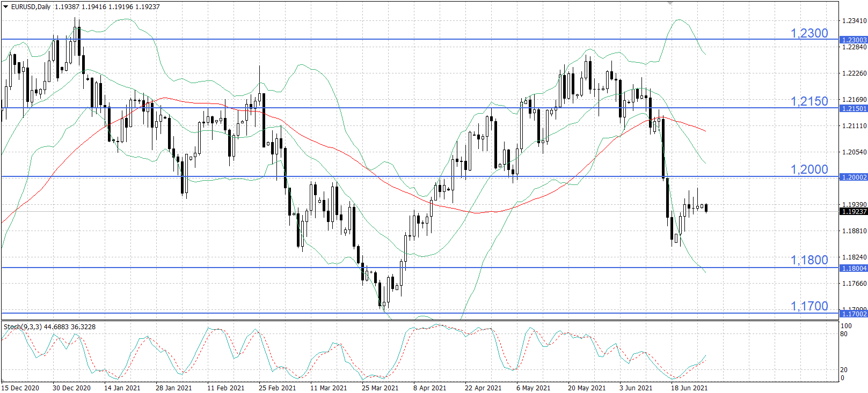Click 1.21110 on the price scale
The image size is (868, 393).
click(x=855, y=126)
